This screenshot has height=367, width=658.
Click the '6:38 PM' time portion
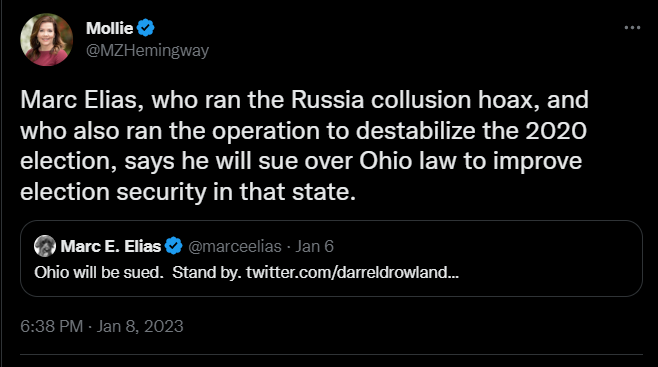click(x=52, y=326)
